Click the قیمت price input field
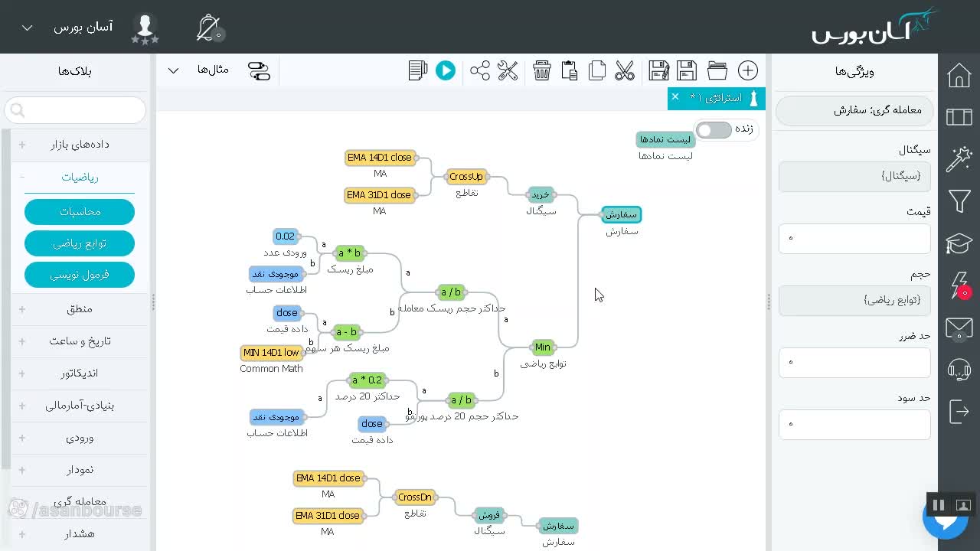Screen dimensions: 980x551 (854, 239)
